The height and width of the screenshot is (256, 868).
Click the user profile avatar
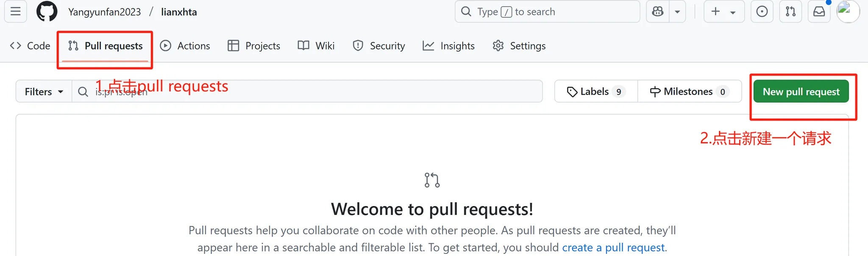pos(848,11)
